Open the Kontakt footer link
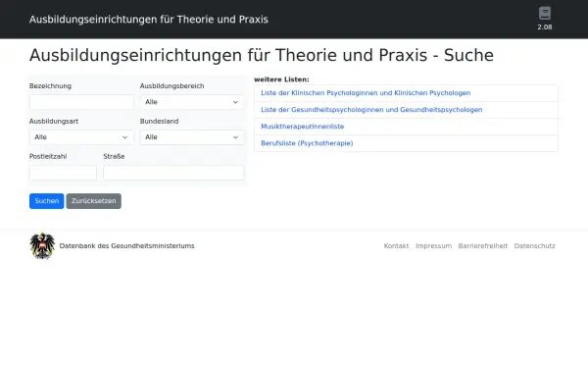Viewport: 588px width, 368px height. 396,246
